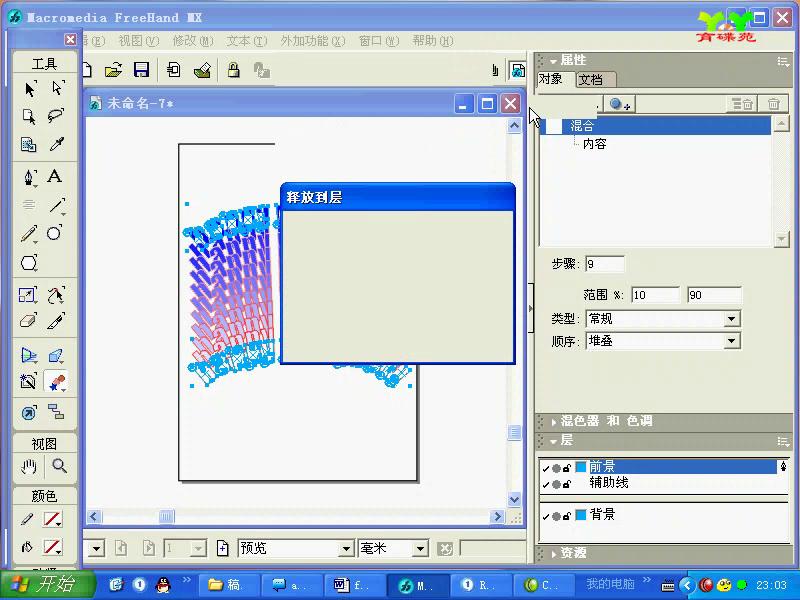Viewport: 800px width, 600px height.
Task: Select the Scale tool
Action: (28, 295)
